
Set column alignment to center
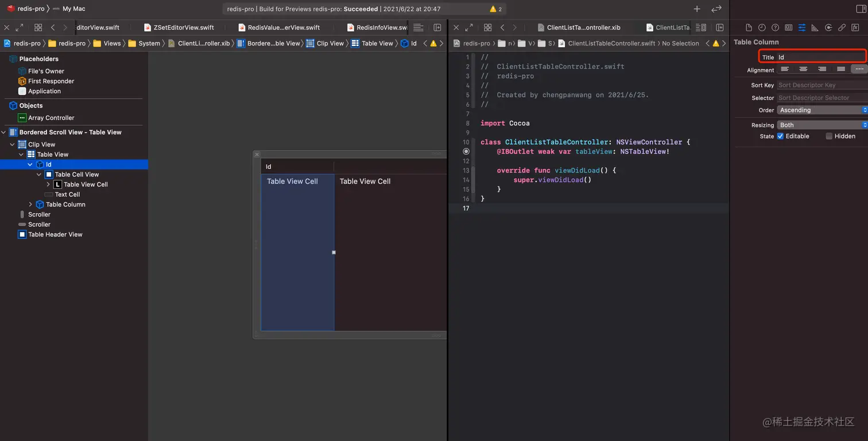[x=804, y=69]
